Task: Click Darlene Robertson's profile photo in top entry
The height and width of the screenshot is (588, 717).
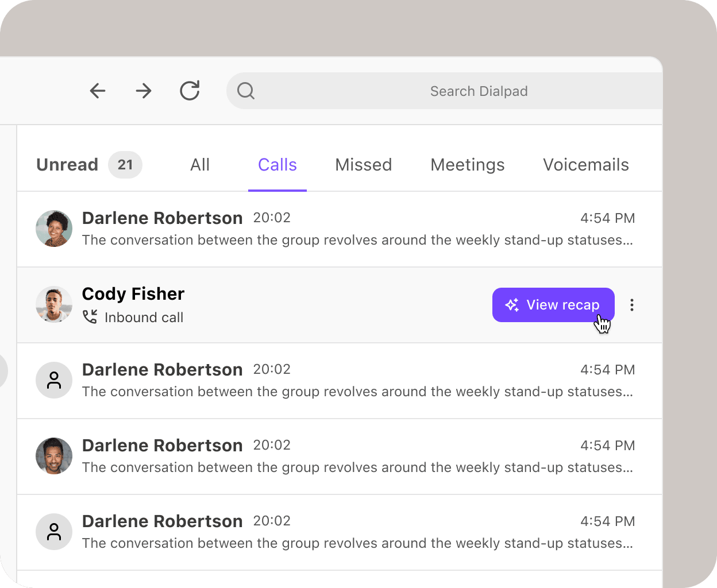Action: [53, 229]
